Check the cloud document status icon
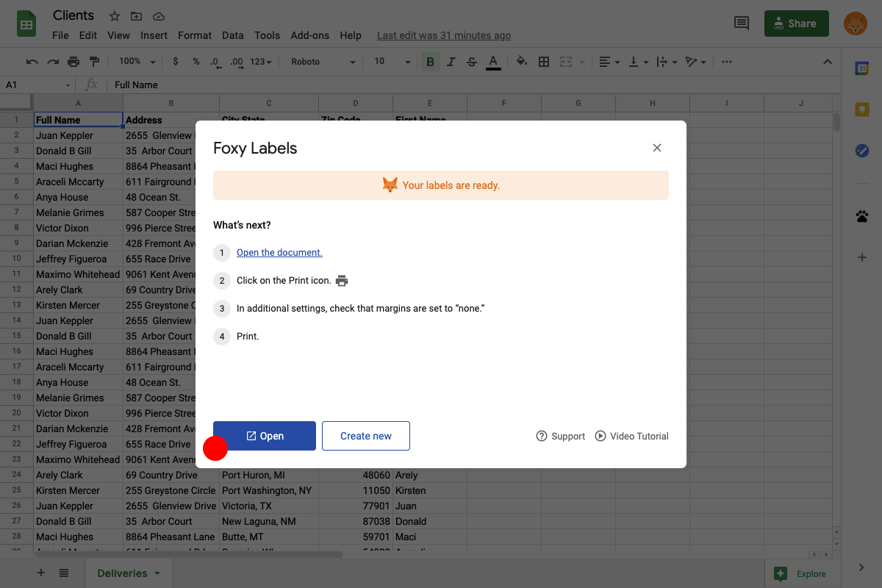This screenshot has width=882, height=588. 159,16
